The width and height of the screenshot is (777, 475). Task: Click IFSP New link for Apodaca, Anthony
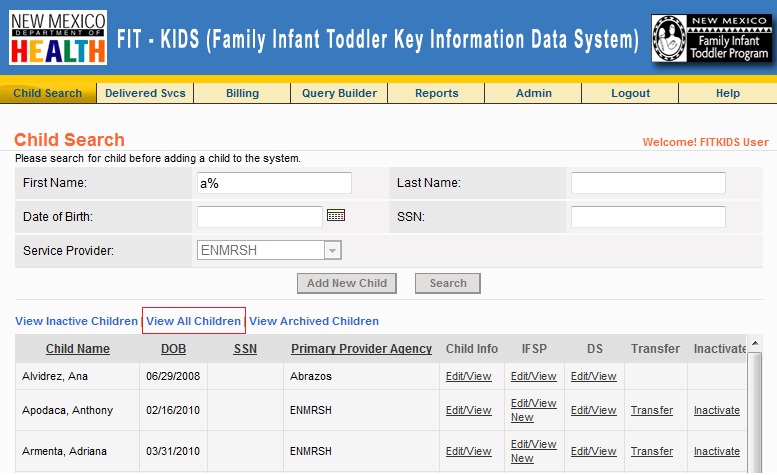[x=522, y=418]
